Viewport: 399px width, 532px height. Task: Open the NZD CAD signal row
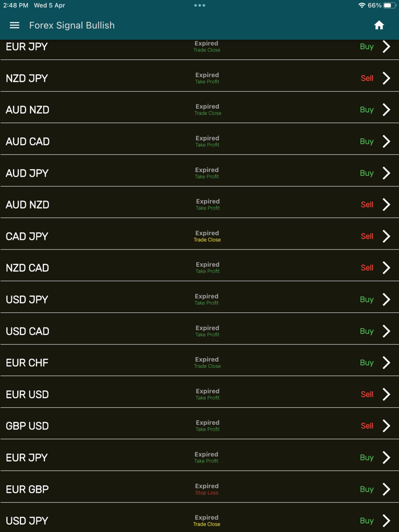coord(199,268)
